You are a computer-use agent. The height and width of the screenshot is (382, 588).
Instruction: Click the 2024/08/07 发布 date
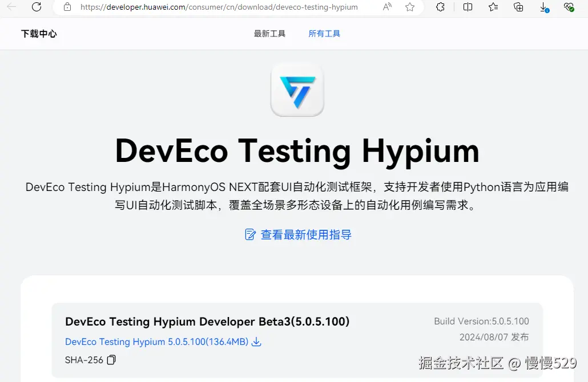(x=494, y=337)
